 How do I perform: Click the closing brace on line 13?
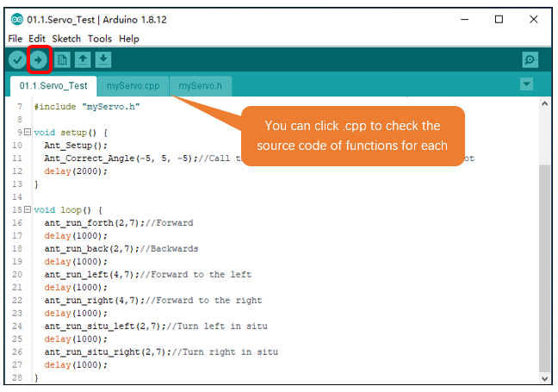pos(36,184)
